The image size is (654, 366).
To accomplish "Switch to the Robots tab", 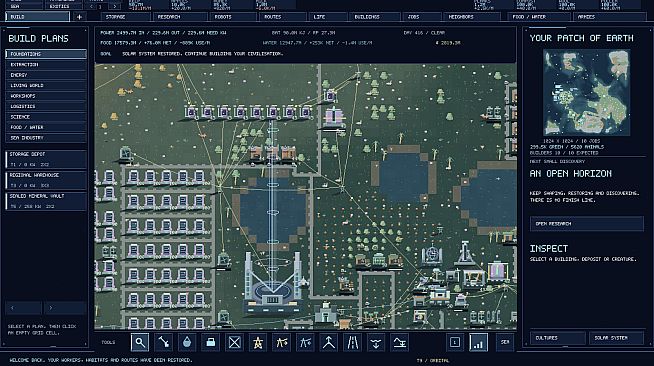I will pyautogui.click(x=233, y=17).
